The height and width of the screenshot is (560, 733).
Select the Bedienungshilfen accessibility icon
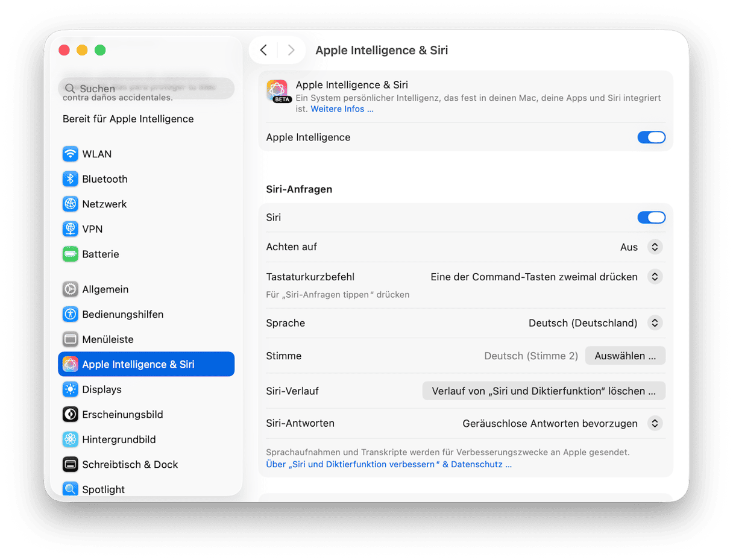(x=71, y=314)
